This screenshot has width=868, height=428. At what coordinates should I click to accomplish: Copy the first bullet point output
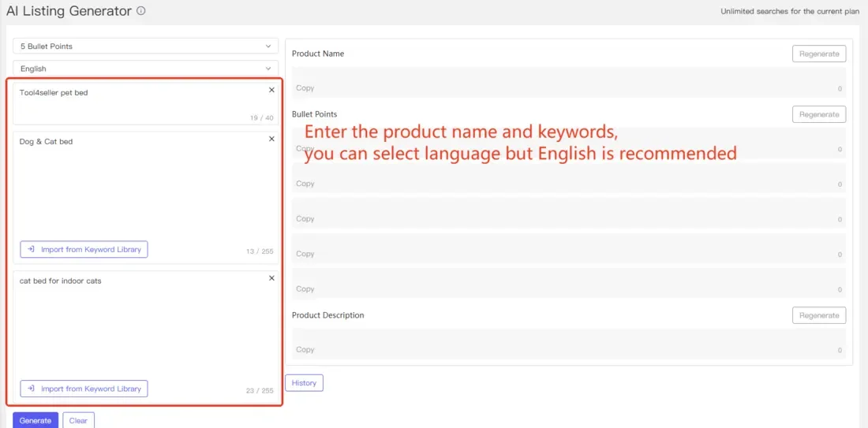305,148
